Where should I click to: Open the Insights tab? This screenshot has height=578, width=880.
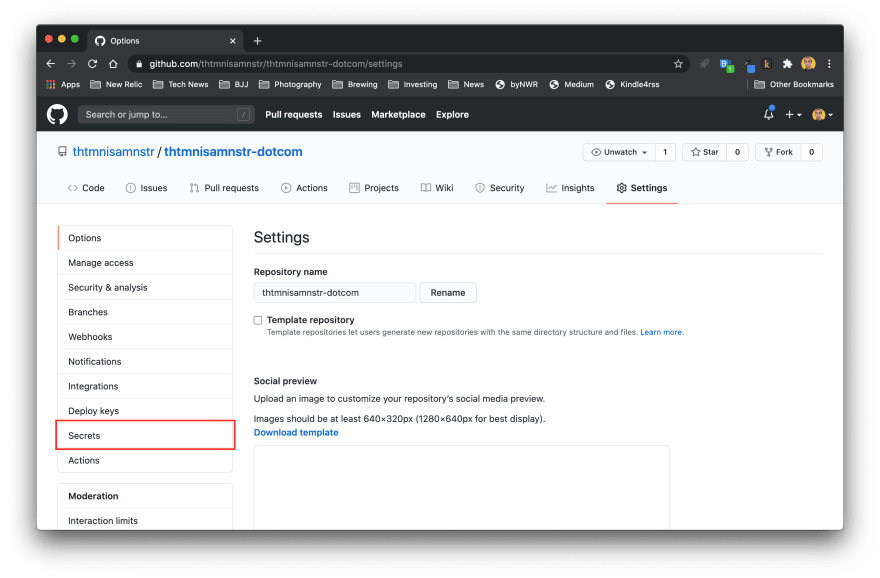coord(570,188)
